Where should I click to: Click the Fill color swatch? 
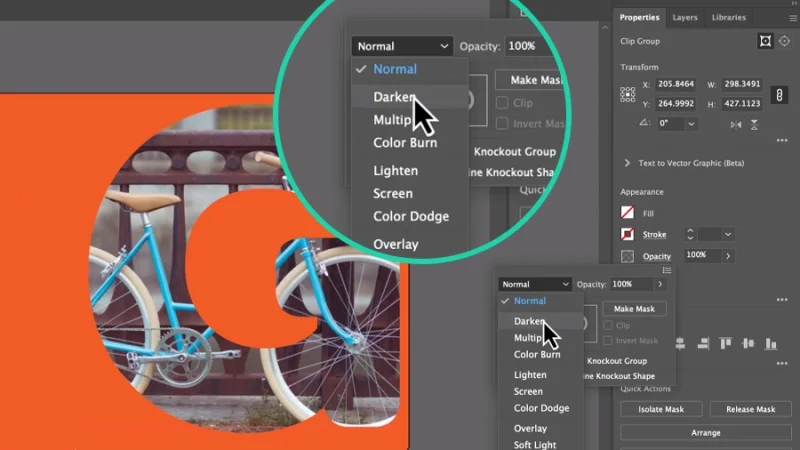point(628,213)
